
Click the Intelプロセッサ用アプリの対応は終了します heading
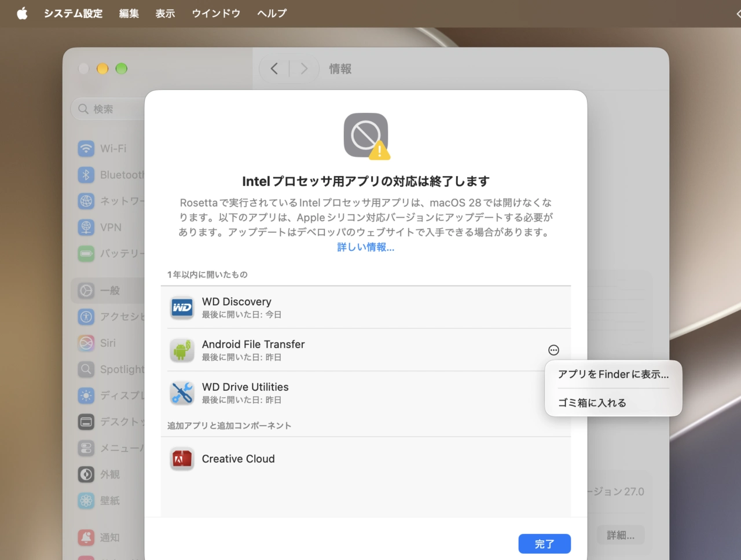(x=366, y=181)
